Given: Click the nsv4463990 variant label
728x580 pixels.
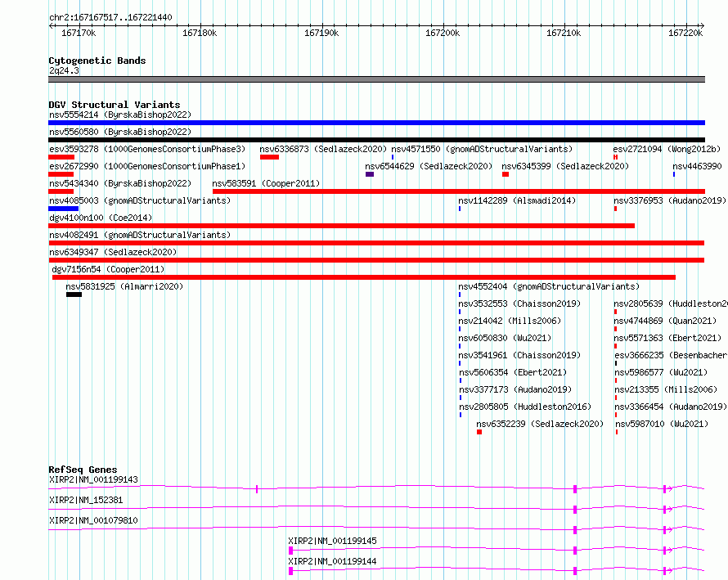Looking at the screenshot, I should [x=697, y=166].
